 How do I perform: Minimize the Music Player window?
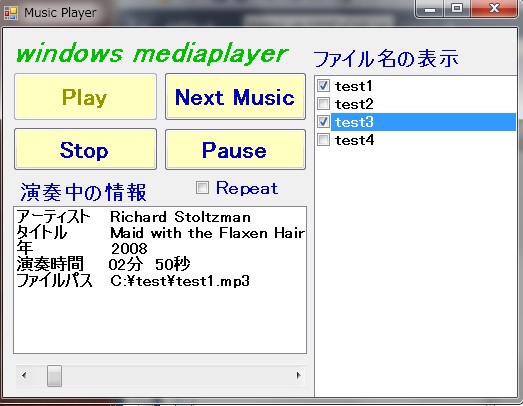(430, 9)
